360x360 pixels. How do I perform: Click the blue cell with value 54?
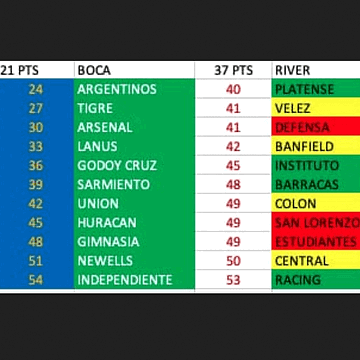click(37, 279)
